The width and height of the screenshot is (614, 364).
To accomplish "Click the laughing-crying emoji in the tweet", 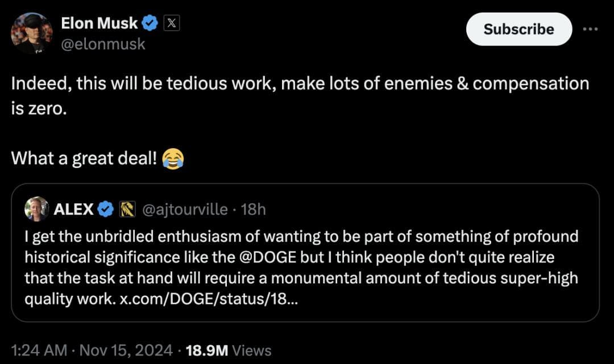I will click(173, 158).
